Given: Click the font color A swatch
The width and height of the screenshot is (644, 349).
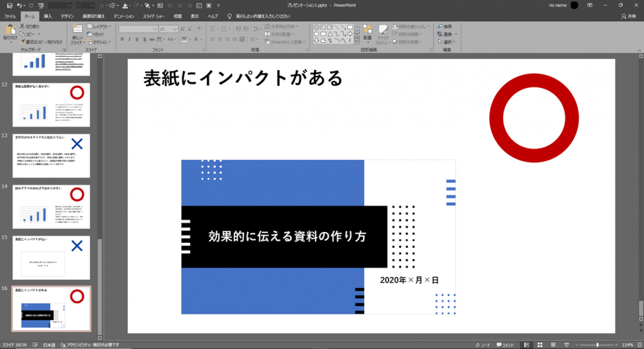Looking at the screenshot, I should (x=196, y=40).
